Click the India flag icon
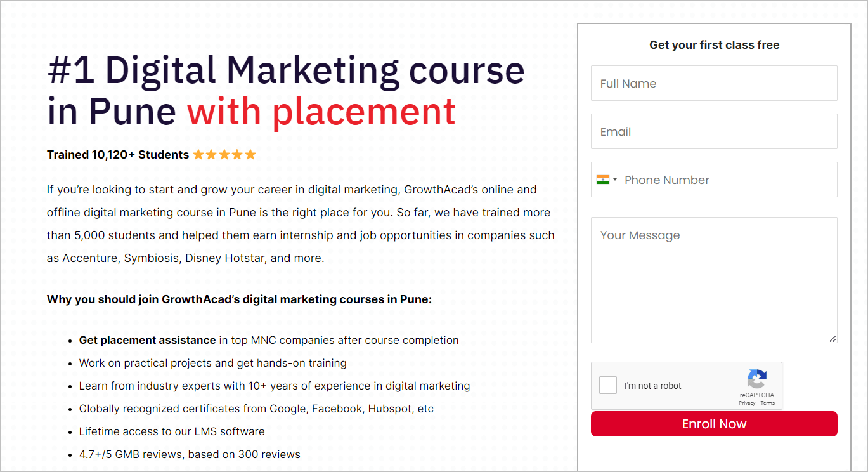Screen dimensions: 868x472 tap(602, 180)
